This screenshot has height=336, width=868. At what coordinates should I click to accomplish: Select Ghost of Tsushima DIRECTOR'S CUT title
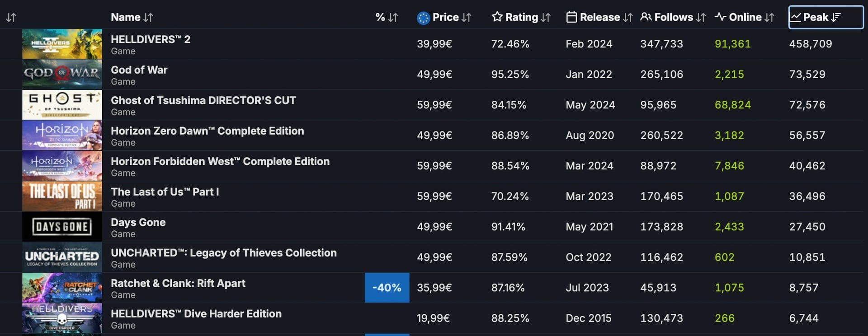click(203, 100)
